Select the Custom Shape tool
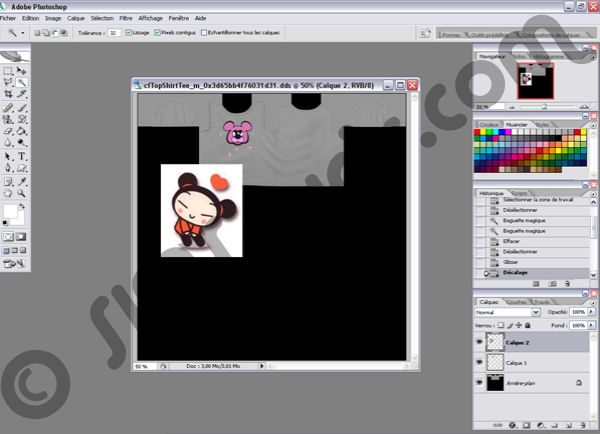Viewport: 600px width, 434px height. tap(21, 168)
